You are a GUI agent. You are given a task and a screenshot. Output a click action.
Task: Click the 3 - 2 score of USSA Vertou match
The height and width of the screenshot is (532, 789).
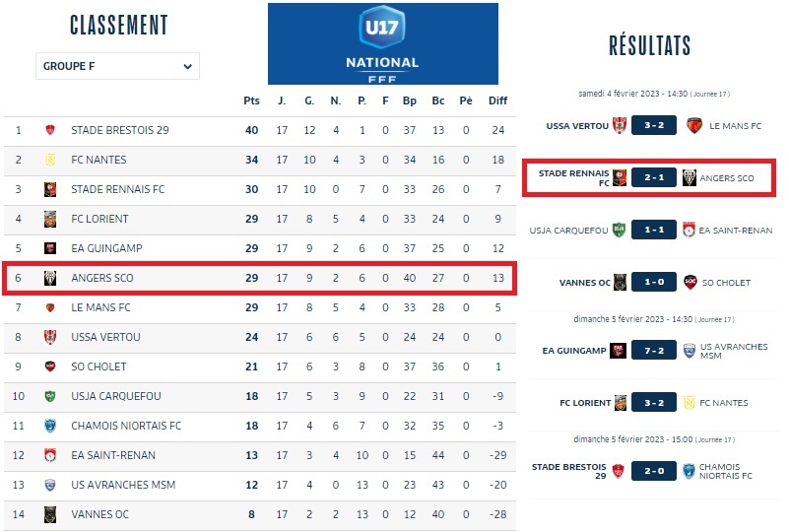click(655, 126)
